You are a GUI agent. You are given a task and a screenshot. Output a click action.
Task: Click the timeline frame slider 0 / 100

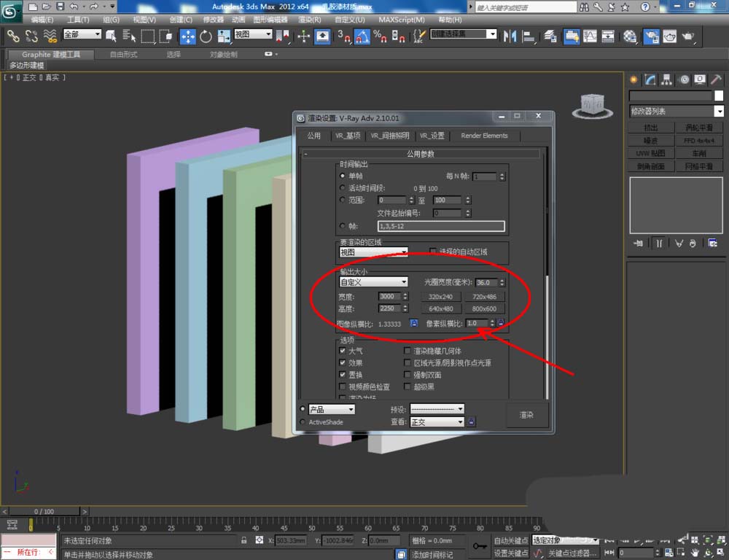tap(44, 511)
